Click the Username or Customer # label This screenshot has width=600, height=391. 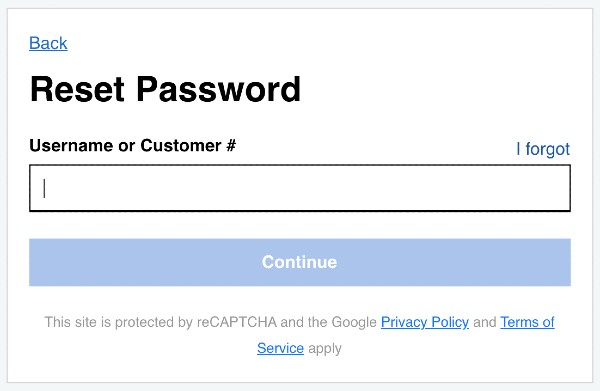pos(132,145)
